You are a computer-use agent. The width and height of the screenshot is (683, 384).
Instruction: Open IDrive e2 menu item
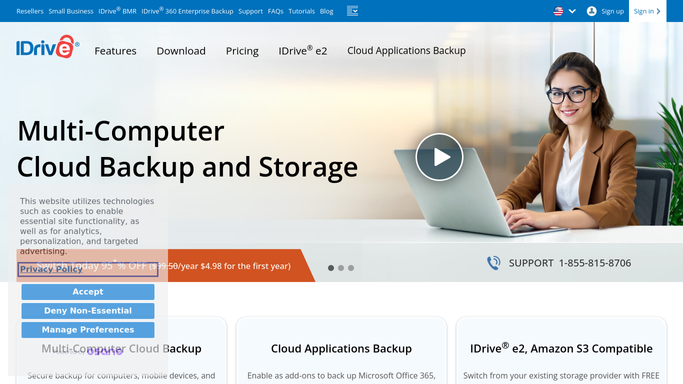303,51
